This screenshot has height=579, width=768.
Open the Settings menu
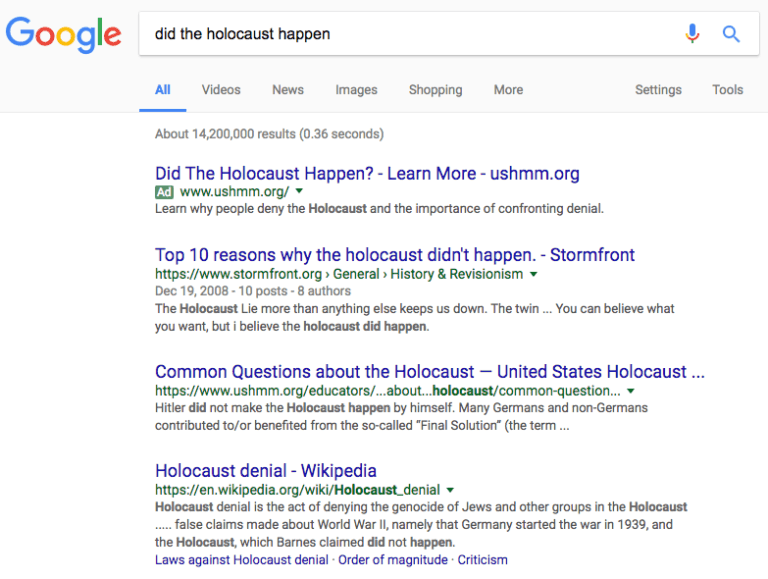pyautogui.click(x=658, y=90)
